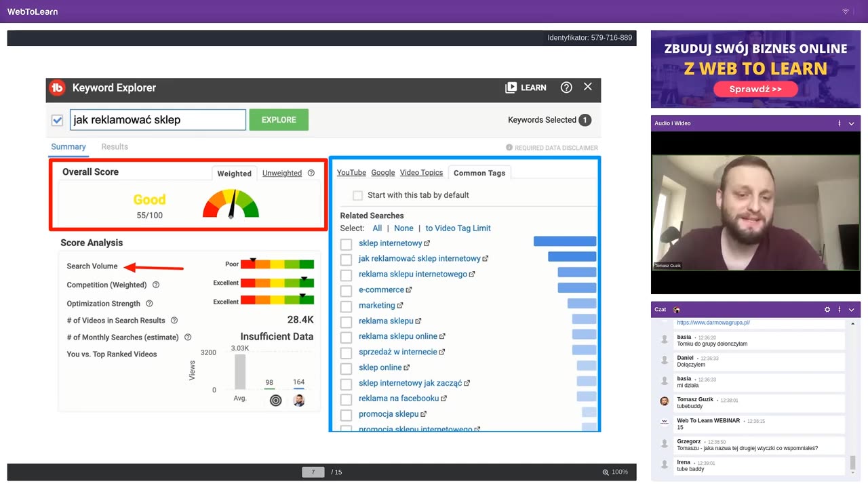Open external link icon for promocja sklepu
The width and height of the screenshot is (868, 488).
(x=424, y=414)
